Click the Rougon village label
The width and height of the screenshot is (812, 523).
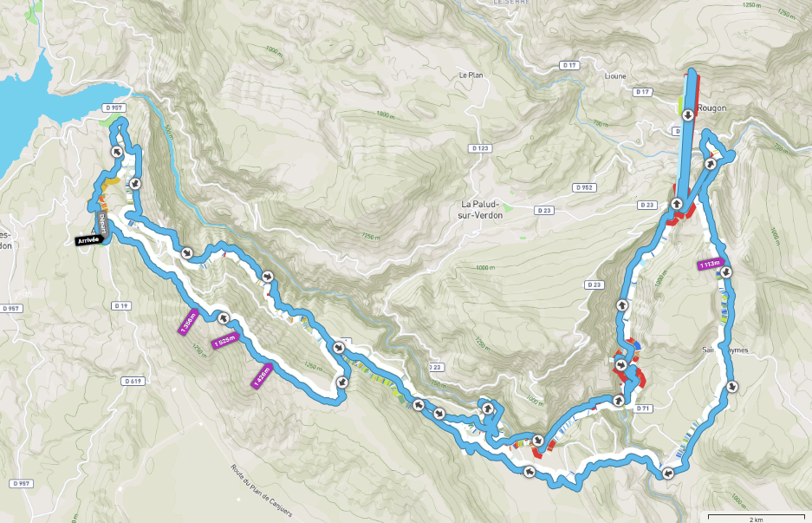(x=711, y=108)
